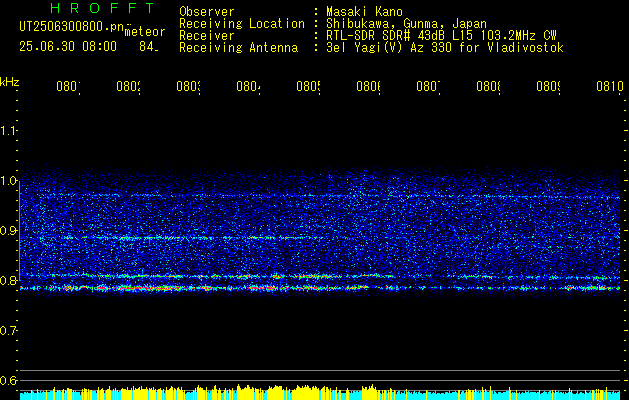Click the kHz axis unit label
This screenshot has width=629, height=400.
pyautogui.click(x=10, y=82)
